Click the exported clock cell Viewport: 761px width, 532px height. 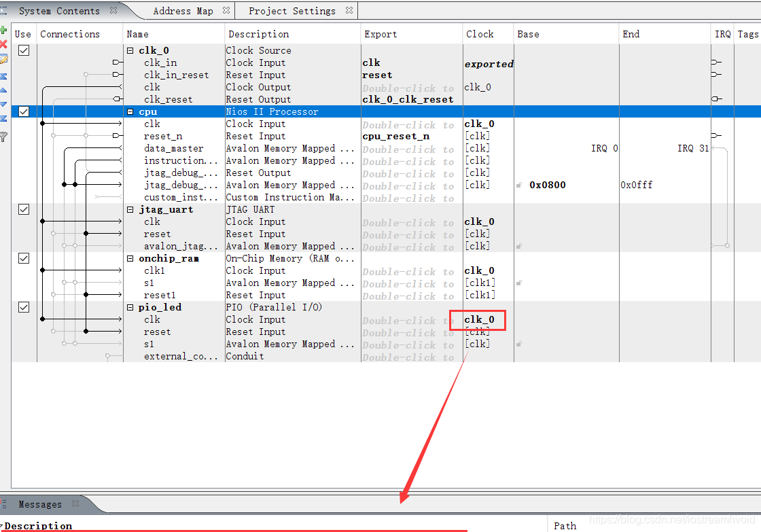click(x=489, y=64)
